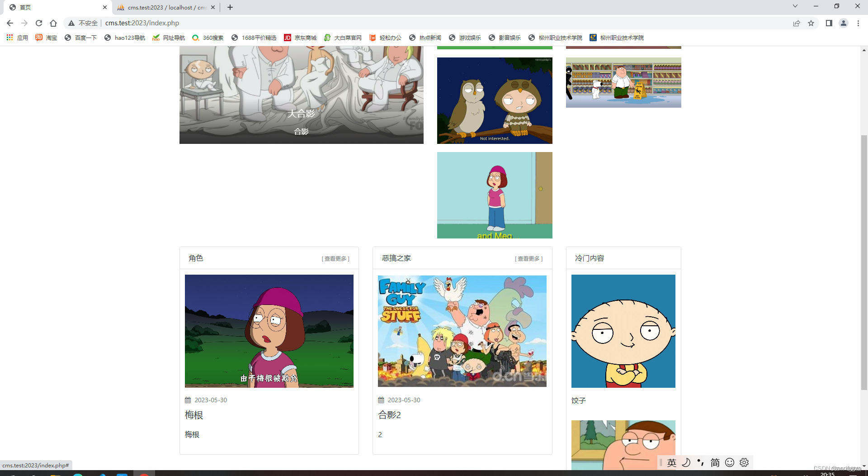The height and width of the screenshot is (476, 868).
Task: Open the 网址导航 bookmark
Action: pos(169,38)
